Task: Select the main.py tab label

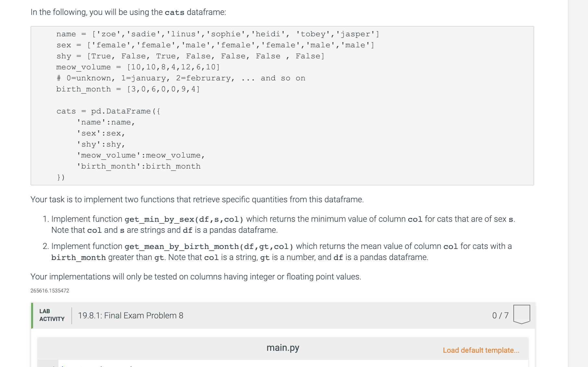Action: 283,348
